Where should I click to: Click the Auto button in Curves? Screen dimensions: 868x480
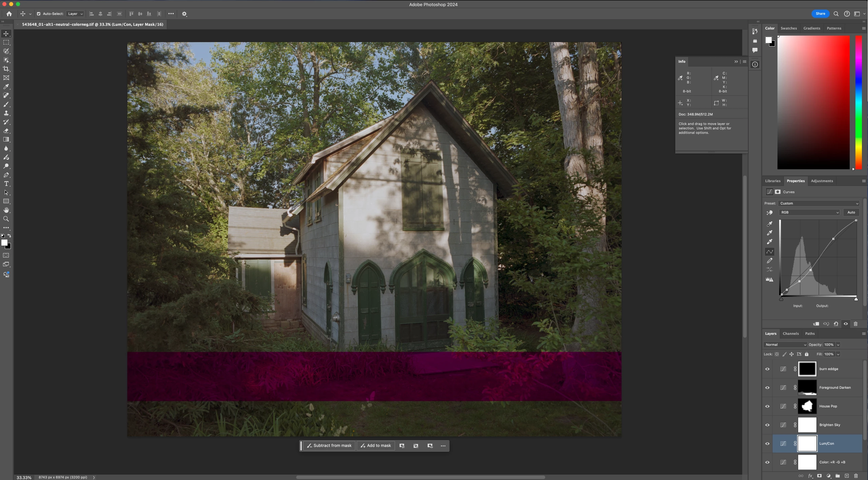click(851, 212)
